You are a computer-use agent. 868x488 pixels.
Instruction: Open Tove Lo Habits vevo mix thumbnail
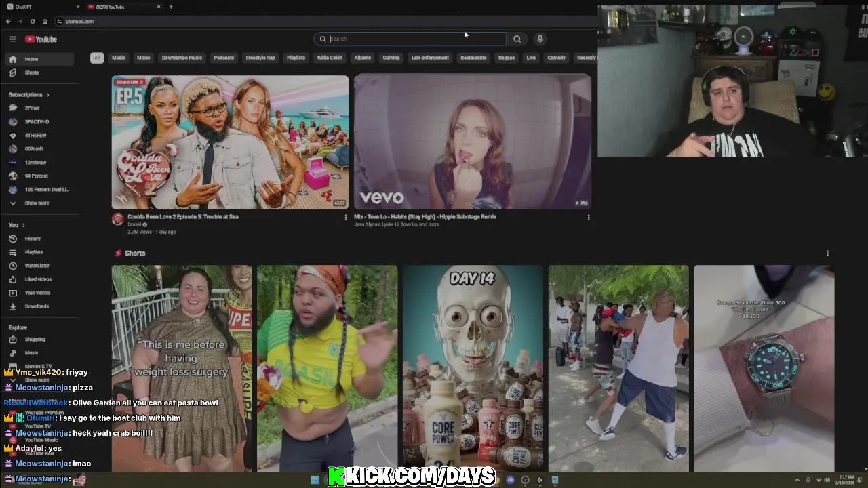pos(473,142)
